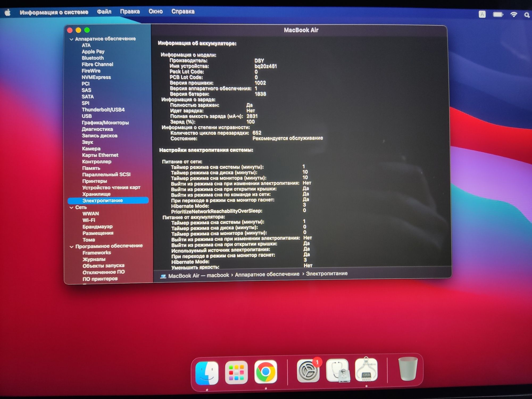Select Устройство чтения карт in sidebar

(x=111, y=188)
